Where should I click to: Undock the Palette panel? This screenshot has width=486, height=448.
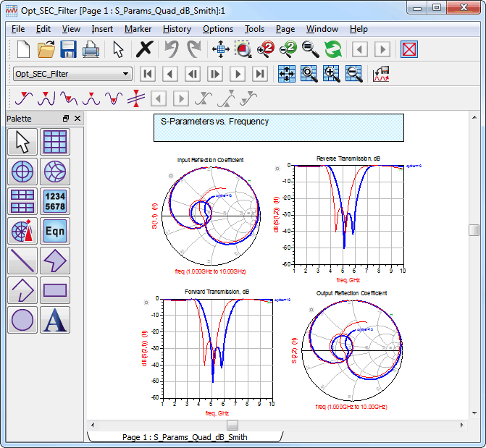(x=66, y=119)
